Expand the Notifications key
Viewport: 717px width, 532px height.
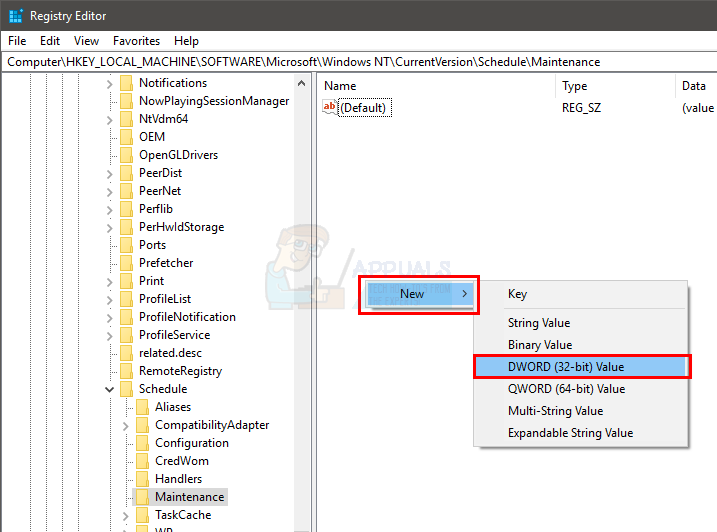110,84
